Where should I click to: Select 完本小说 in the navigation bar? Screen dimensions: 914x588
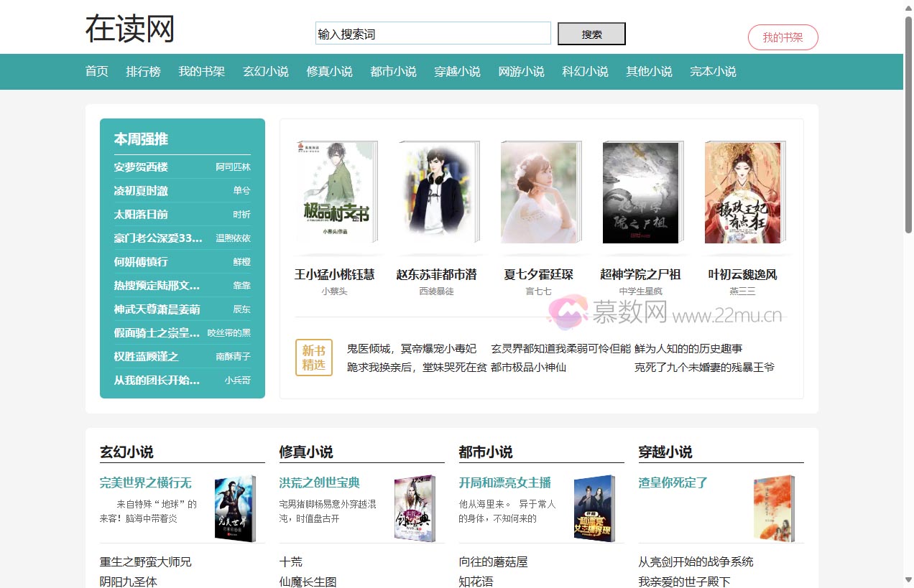713,72
